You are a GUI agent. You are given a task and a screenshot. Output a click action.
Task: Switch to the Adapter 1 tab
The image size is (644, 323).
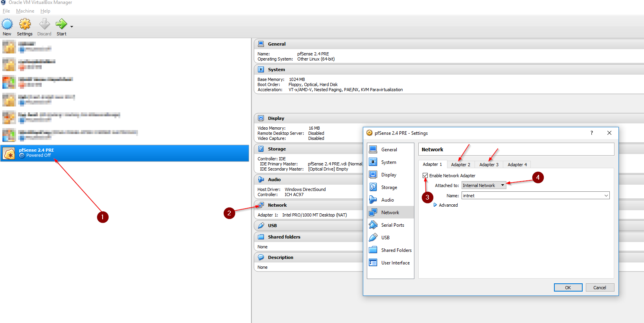click(x=432, y=164)
